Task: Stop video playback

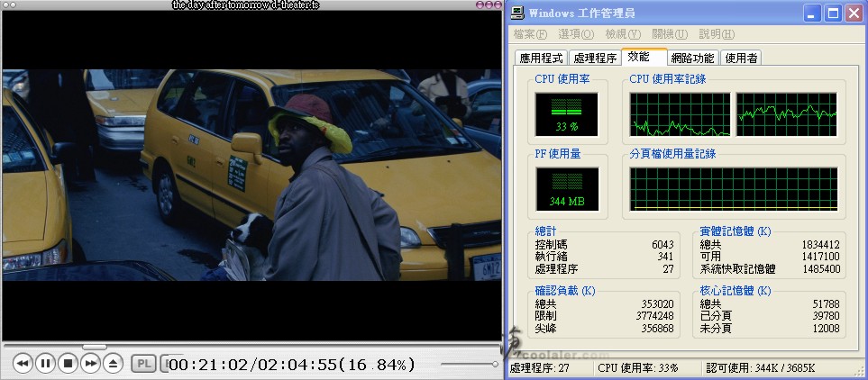Action: click(68, 364)
